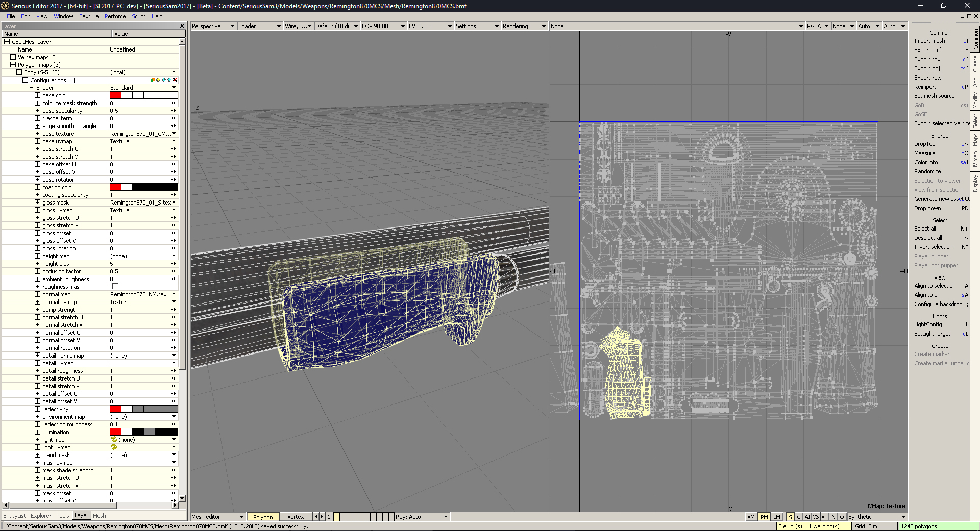
Task: Open the Perspective view dropdown
Action: [x=213, y=26]
